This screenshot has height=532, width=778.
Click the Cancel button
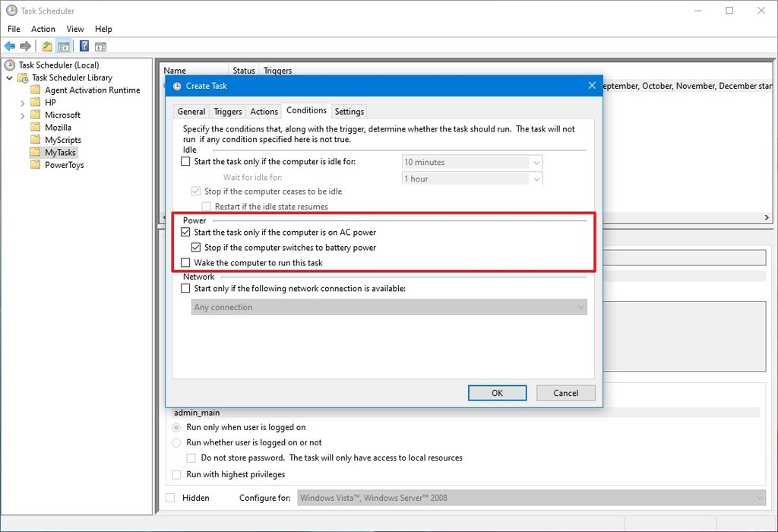(x=565, y=393)
